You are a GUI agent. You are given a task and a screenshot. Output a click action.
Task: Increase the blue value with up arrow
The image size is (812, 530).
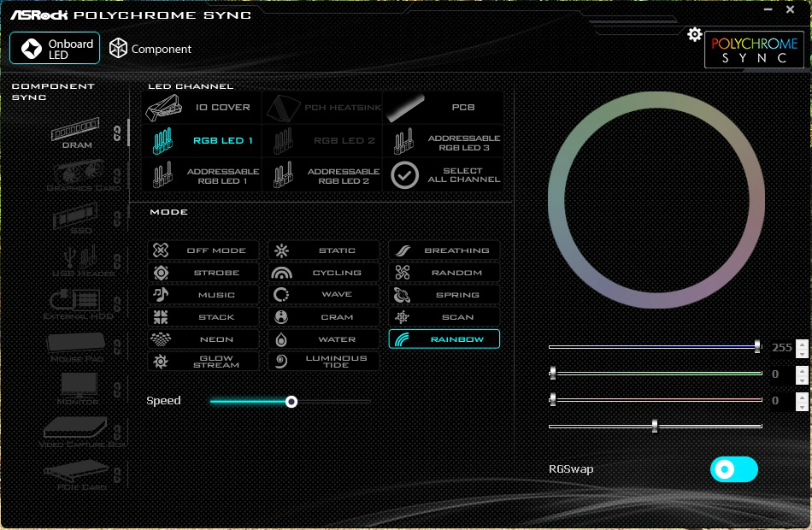801,344
